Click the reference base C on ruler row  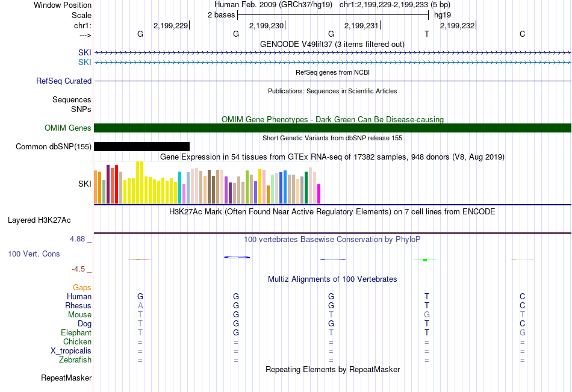(523, 34)
